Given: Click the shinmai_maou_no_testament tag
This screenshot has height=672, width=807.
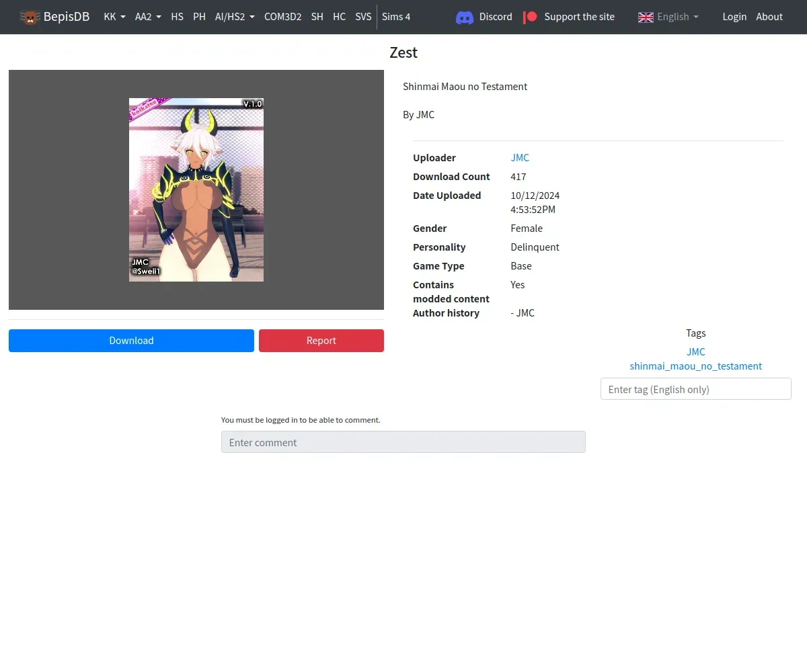Looking at the screenshot, I should click(696, 366).
